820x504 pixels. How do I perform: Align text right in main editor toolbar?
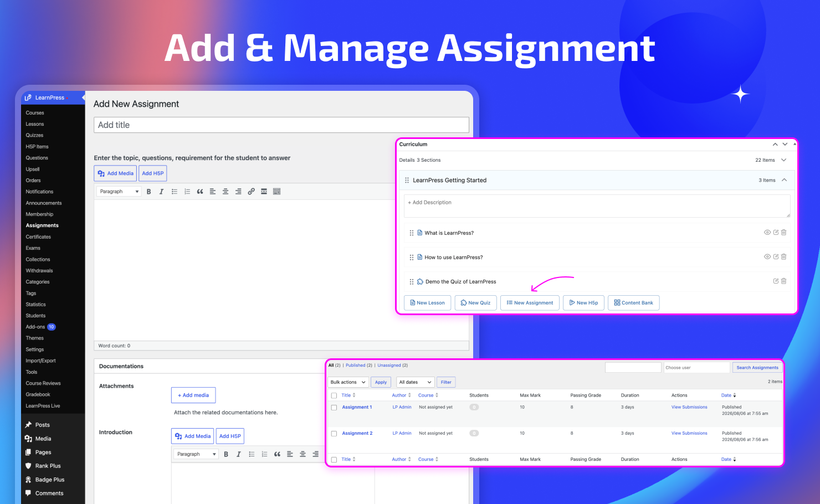(238, 192)
